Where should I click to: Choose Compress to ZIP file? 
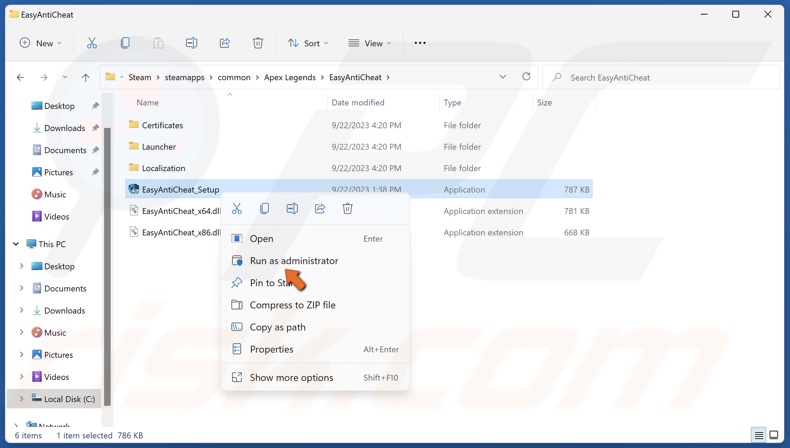(315, 305)
